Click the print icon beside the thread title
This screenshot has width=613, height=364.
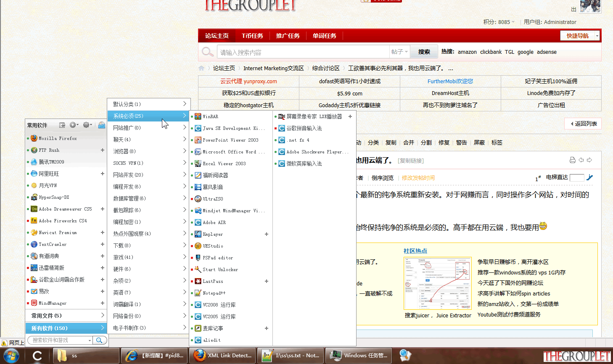pos(572,160)
